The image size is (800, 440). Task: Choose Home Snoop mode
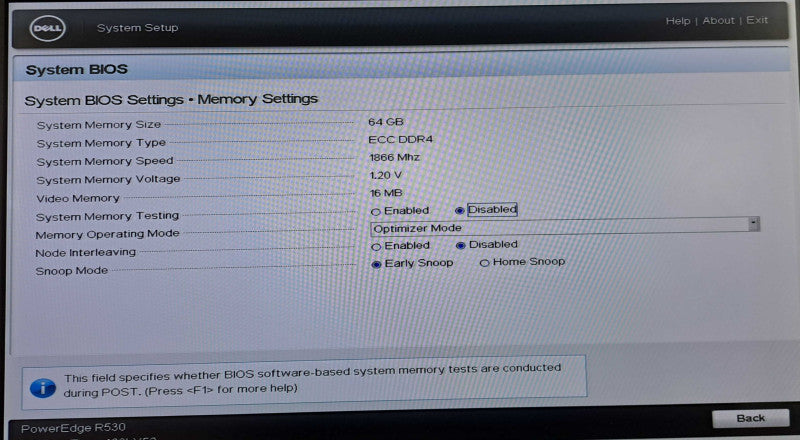(x=484, y=263)
